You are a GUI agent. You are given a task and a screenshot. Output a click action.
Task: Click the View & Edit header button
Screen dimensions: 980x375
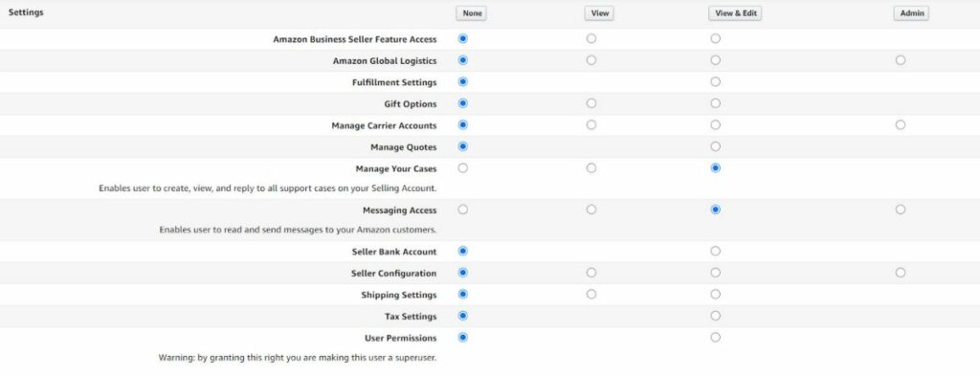tap(736, 13)
